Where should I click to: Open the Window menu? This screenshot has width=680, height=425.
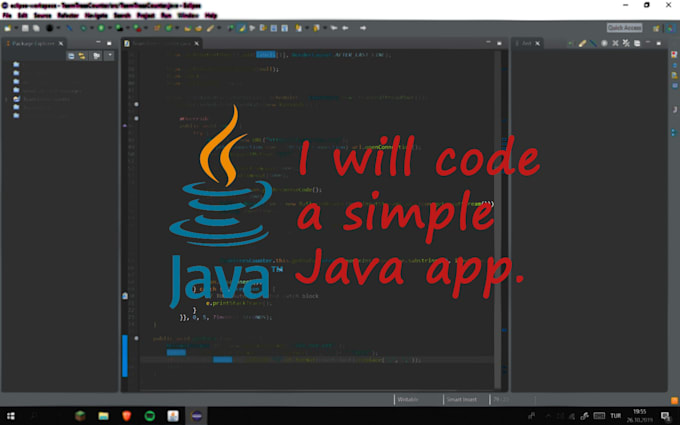click(188, 16)
